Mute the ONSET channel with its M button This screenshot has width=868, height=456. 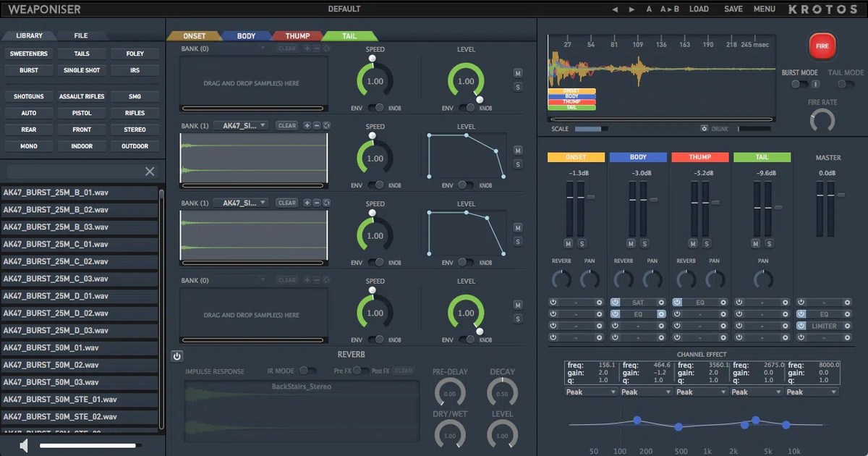pos(568,244)
